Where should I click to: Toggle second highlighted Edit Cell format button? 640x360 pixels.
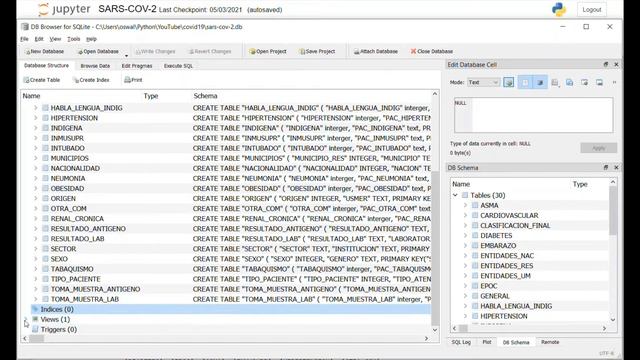[525, 82]
